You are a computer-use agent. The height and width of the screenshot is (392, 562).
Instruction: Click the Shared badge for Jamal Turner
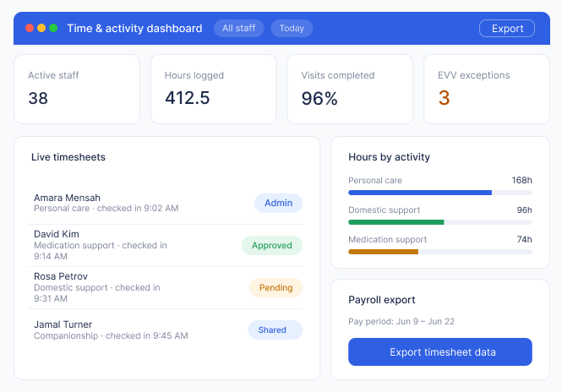[x=276, y=330]
